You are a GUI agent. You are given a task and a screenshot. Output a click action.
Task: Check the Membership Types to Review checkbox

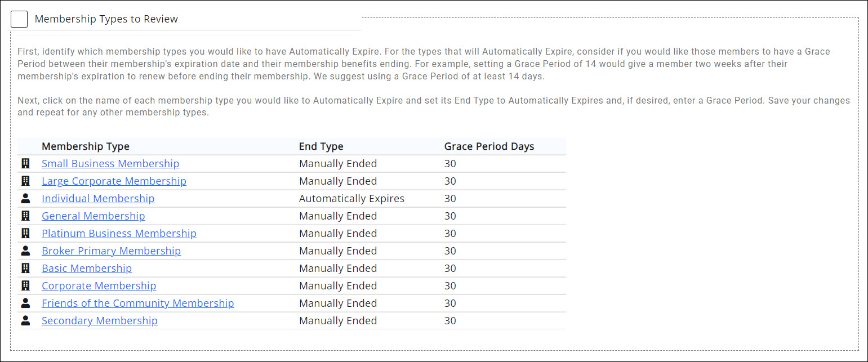pos(19,19)
